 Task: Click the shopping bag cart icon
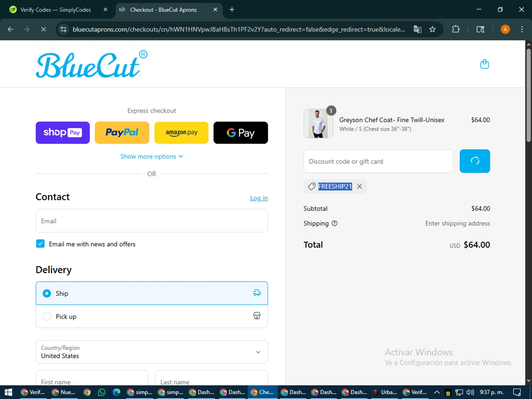tap(484, 64)
